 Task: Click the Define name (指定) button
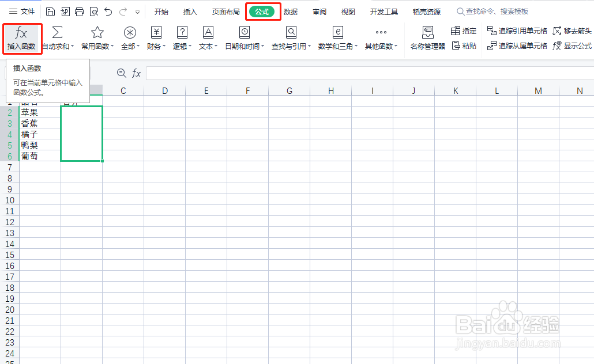tap(464, 31)
